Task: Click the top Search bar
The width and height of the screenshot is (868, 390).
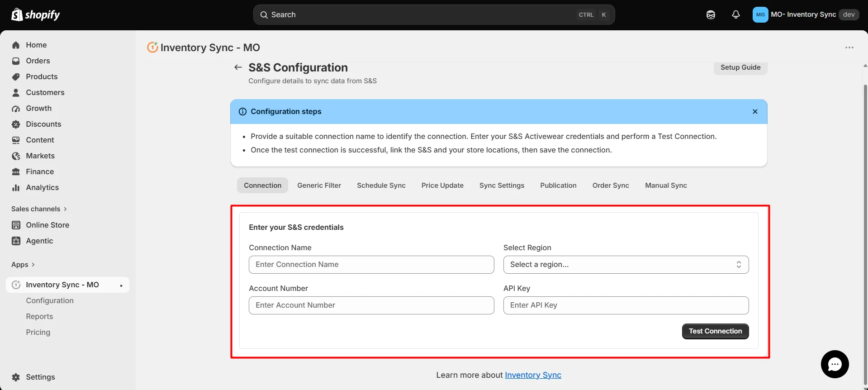Action: (434, 14)
